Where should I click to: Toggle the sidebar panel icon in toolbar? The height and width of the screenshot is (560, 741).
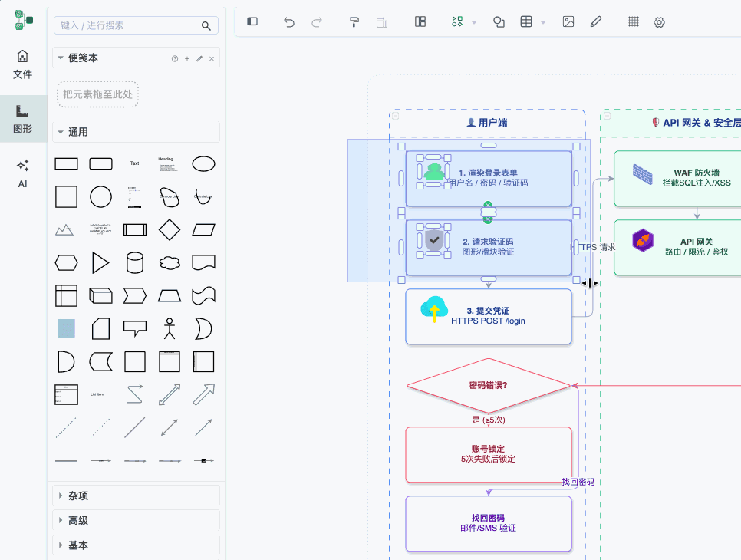tap(252, 22)
